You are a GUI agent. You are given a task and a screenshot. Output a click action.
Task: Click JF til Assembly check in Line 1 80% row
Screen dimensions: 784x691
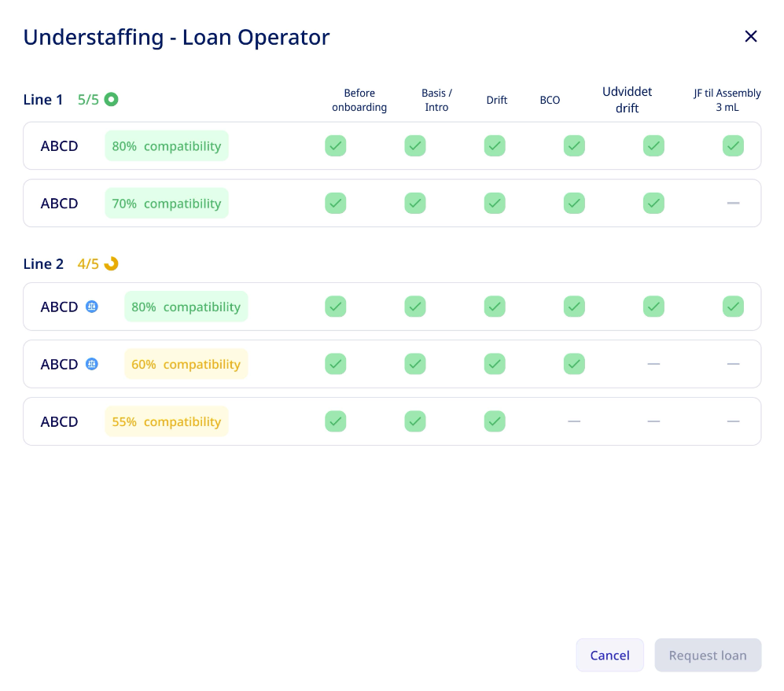point(733,146)
